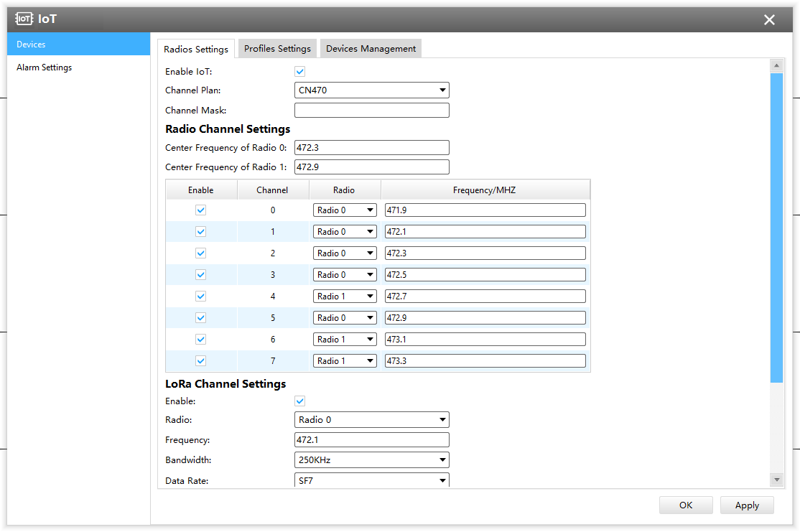Viewport: 800px width, 532px height.
Task: Toggle the enable checkbox for channel 3
Action: (x=200, y=274)
